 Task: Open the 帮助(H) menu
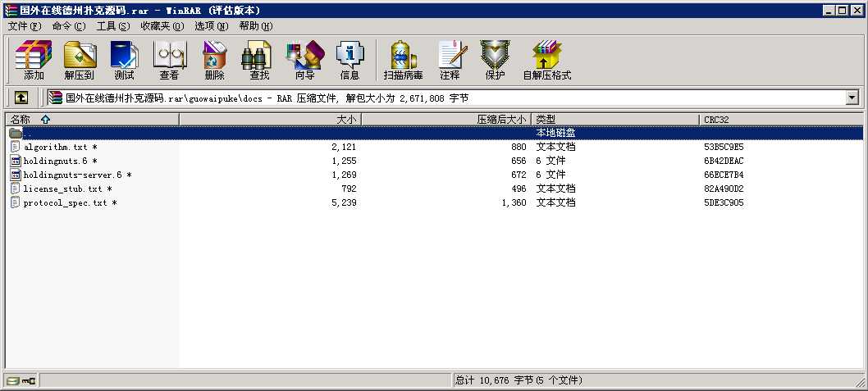[x=256, y=26]
